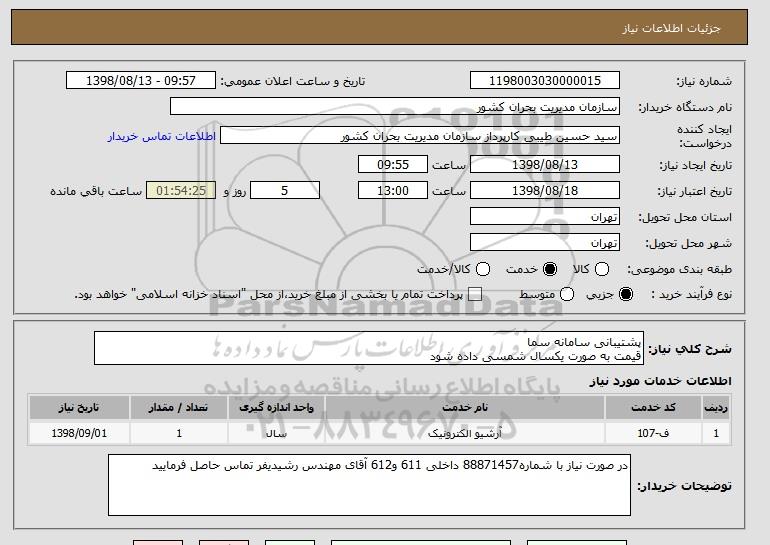Click the remaining days field showing 5
The width and height of the screenshot is (770, 545).
click(x=285, y=191)
